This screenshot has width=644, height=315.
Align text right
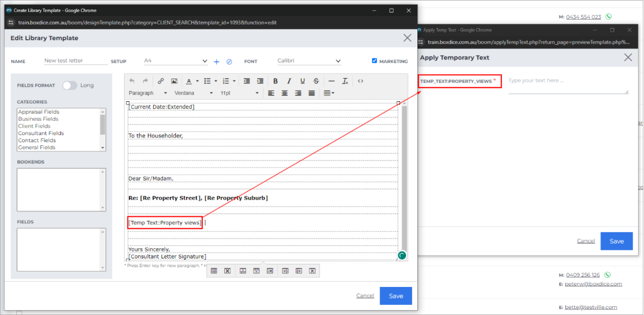click(298, 93)
